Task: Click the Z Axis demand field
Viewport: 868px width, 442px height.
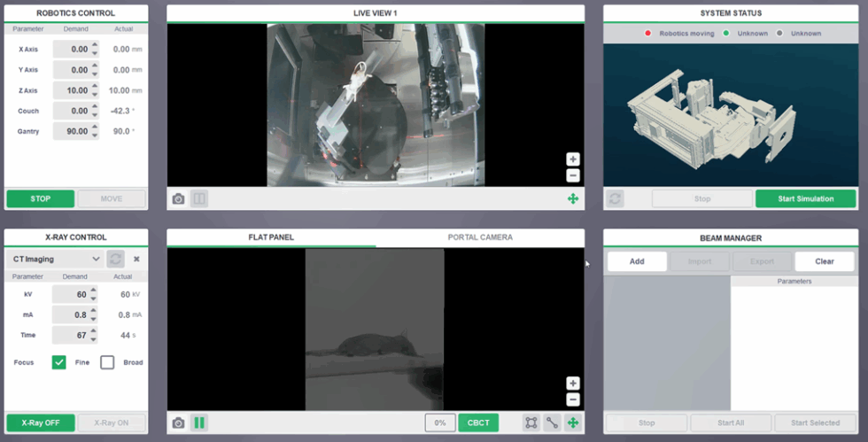Action: (x=73, y=90)
